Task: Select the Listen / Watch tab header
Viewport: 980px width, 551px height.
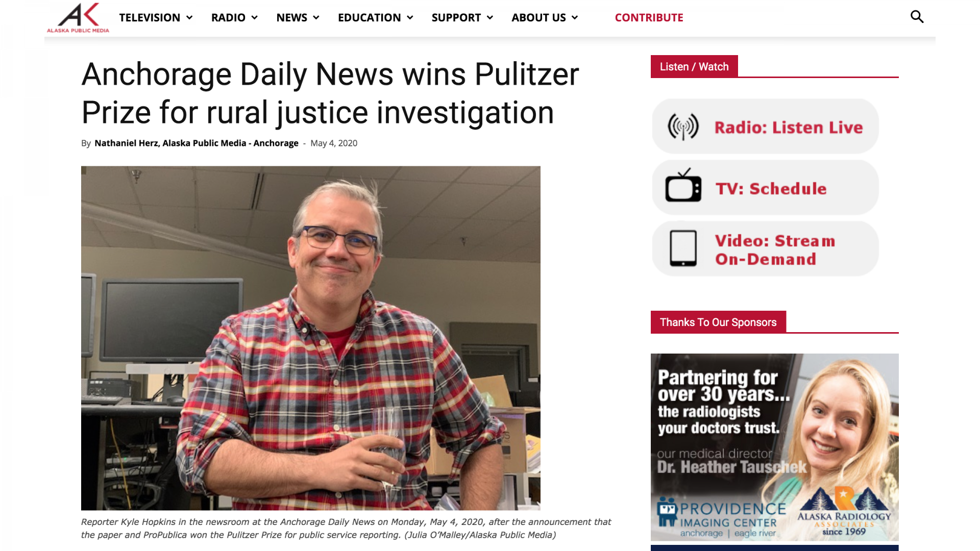Action: tap(694, 66)
